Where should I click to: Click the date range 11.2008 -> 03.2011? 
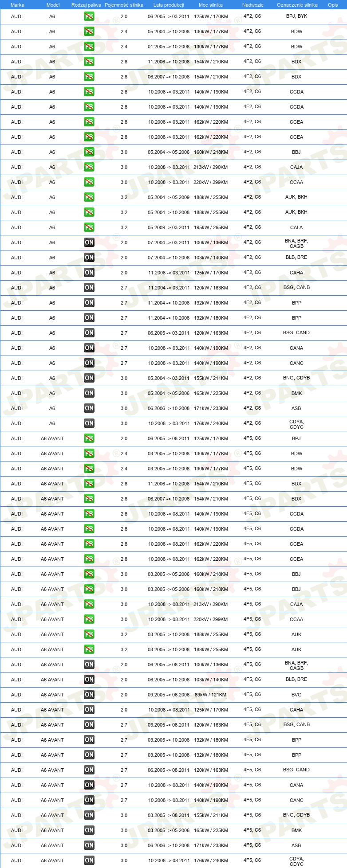pyautogui.click(x=169, y=273)
